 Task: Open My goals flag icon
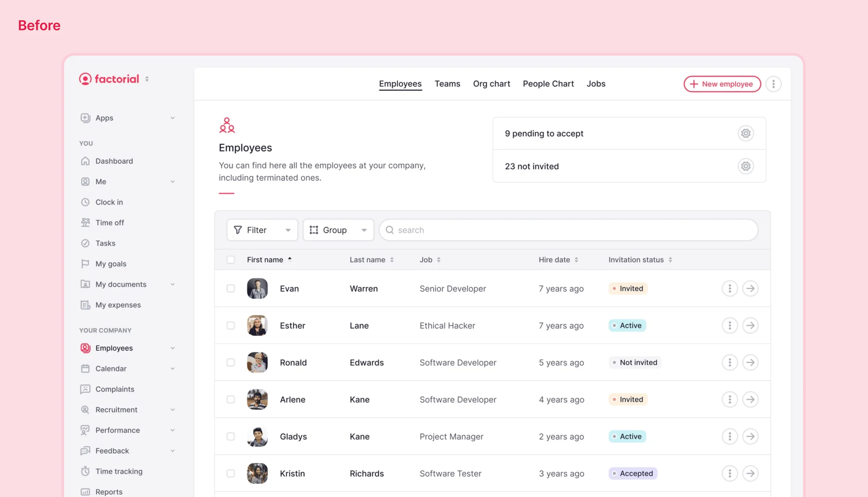click(x=85, y=264)
